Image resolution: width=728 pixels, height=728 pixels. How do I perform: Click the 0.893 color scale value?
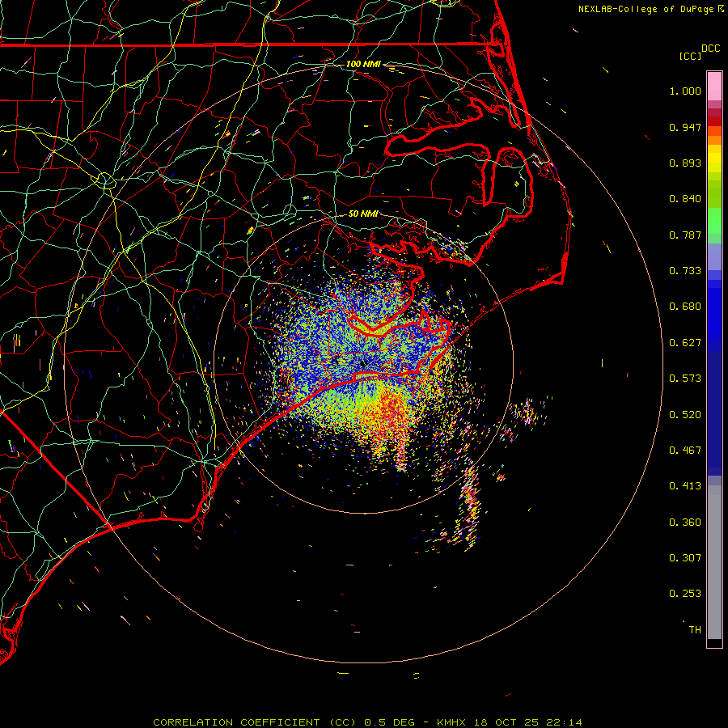tap(685, 163)
